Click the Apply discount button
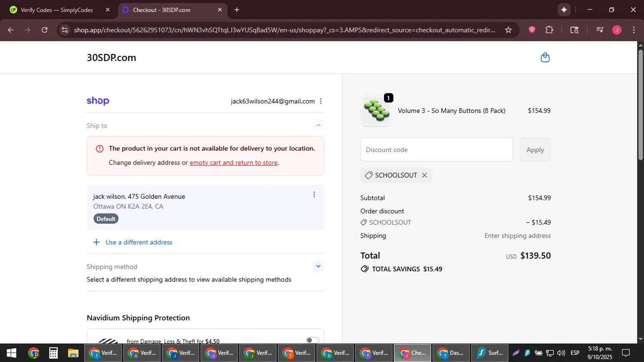 point(535,149)
